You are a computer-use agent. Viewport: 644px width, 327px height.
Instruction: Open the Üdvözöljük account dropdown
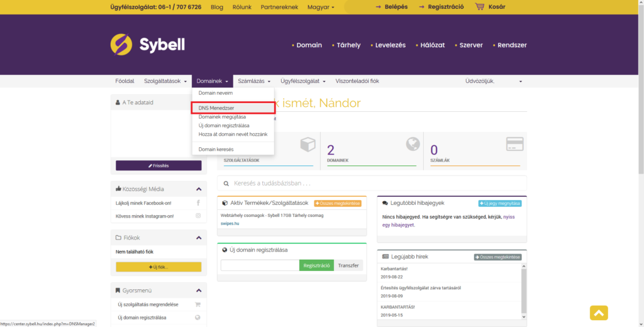[x=493, y=81]
